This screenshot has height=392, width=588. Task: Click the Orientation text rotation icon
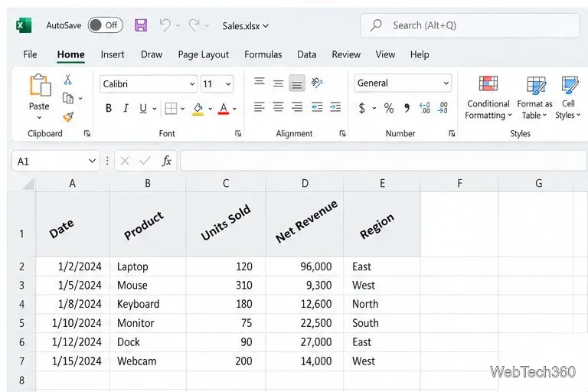317,83
